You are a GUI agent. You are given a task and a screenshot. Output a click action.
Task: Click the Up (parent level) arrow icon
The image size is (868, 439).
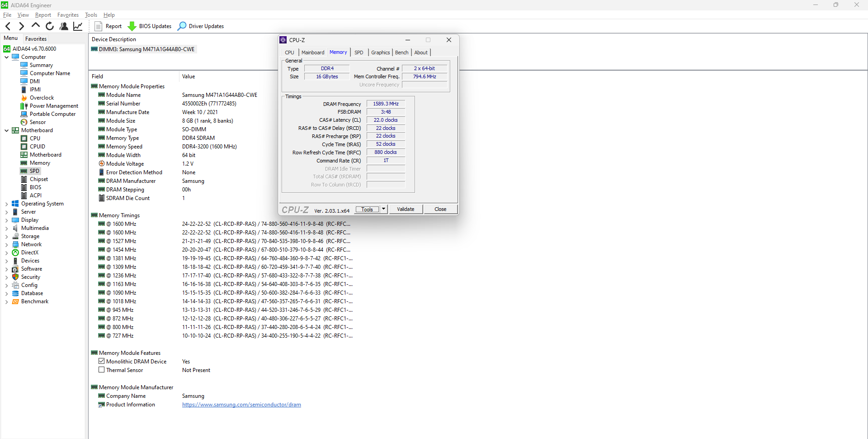[36, 26]
